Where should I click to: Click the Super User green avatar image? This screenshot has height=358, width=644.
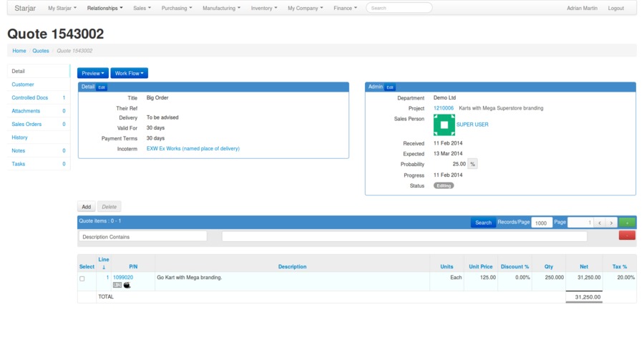(x=444, y=125)
